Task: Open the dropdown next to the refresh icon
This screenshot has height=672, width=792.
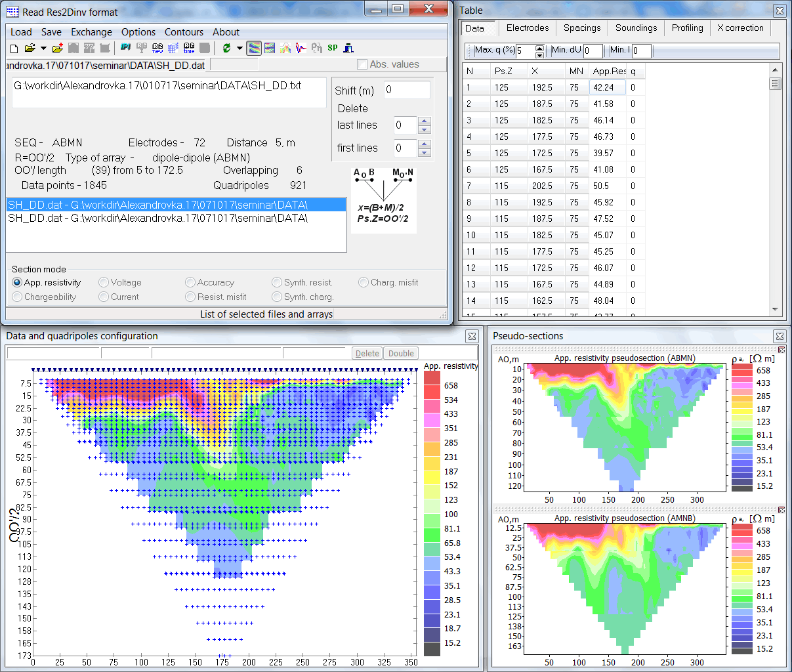Action: pos(239,48)
